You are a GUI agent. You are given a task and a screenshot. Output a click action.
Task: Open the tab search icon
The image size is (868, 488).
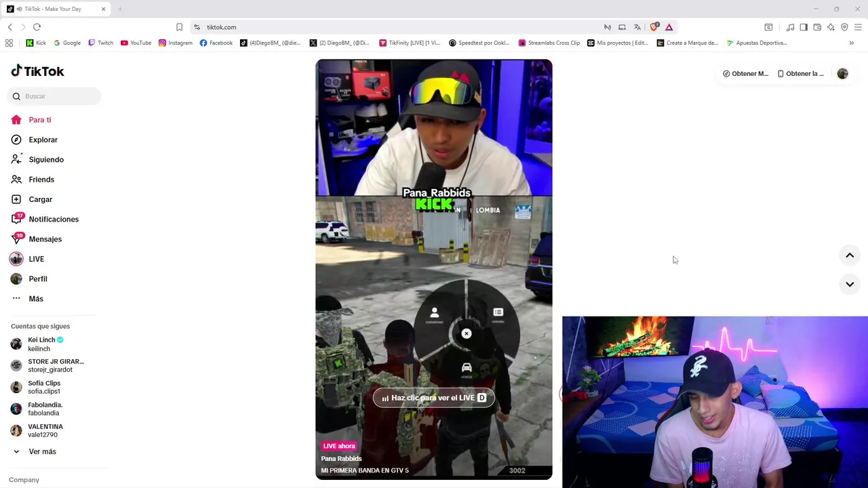[768, 27]
